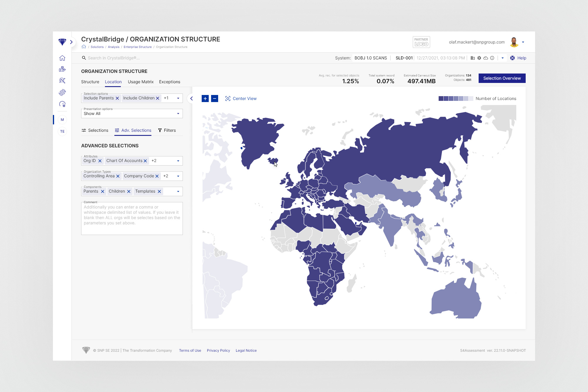Click the darkest legend color swatch
Screen dimensions: 588x392
click(441, 99)
